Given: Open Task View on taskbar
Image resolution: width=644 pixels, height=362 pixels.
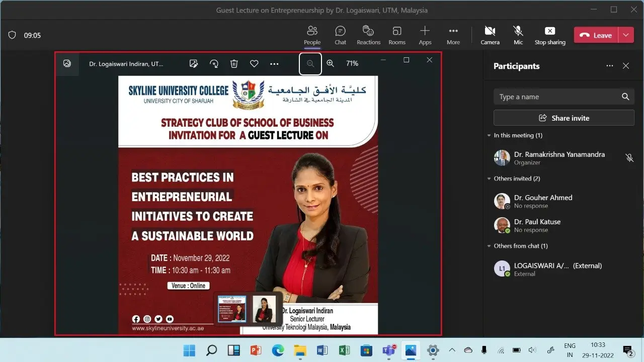Looking at the screenshot, I should tap(234, 350).
